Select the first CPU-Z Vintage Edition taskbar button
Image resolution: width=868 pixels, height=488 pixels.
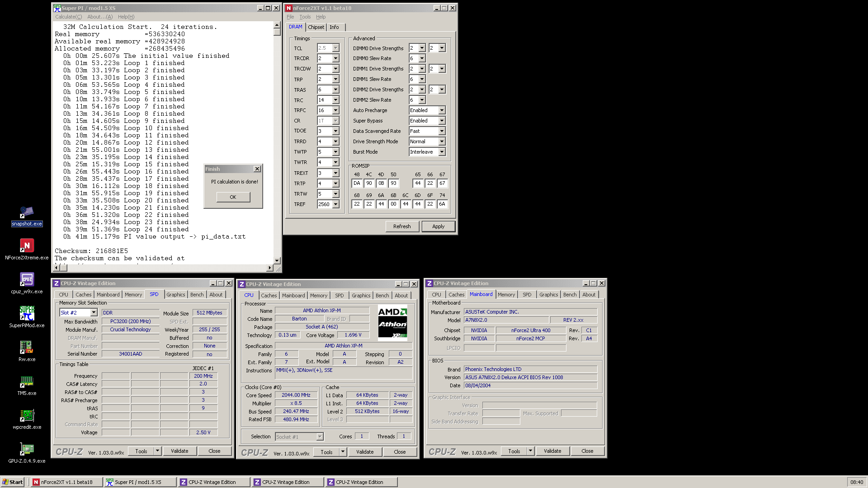(x=214, y=482)
